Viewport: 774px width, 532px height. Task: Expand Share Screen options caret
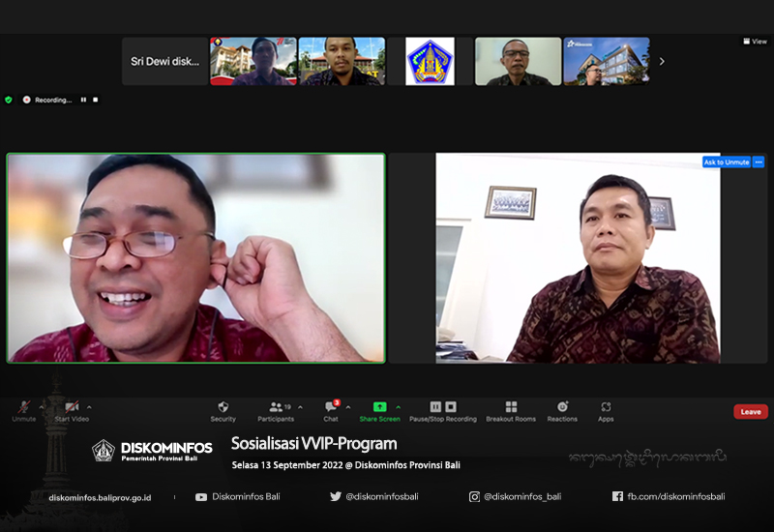[398, 407]
